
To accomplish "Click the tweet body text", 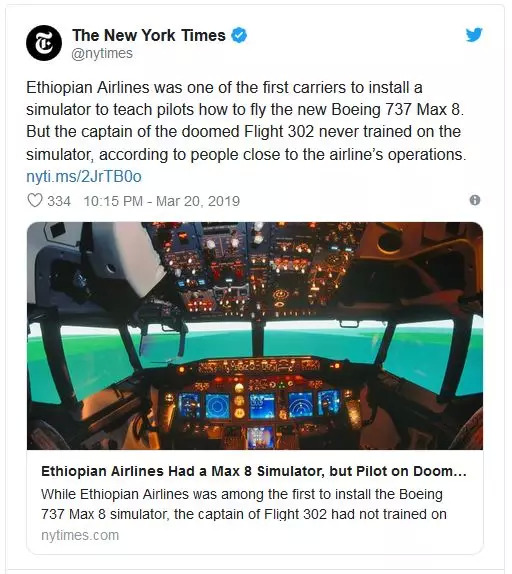I will [246, 121].
